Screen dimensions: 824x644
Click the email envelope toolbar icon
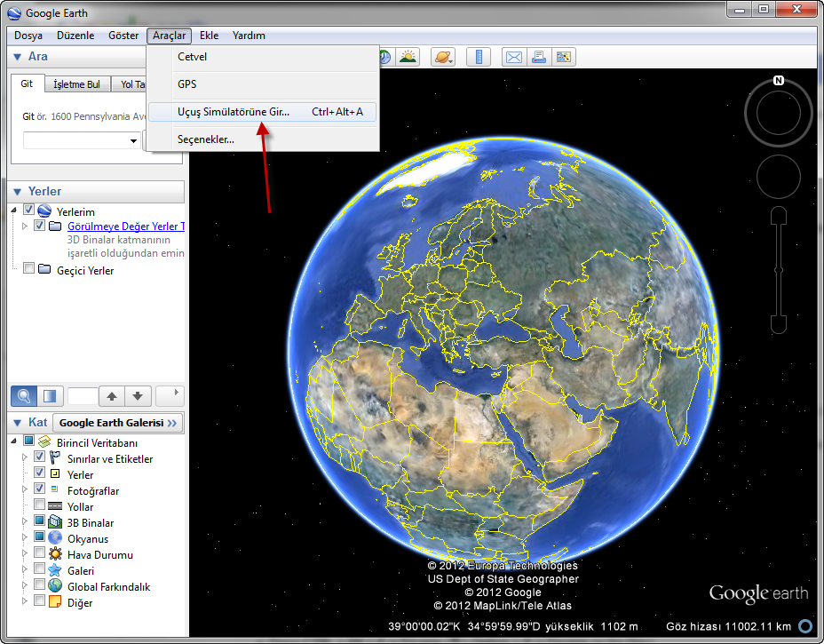[513, 58]
